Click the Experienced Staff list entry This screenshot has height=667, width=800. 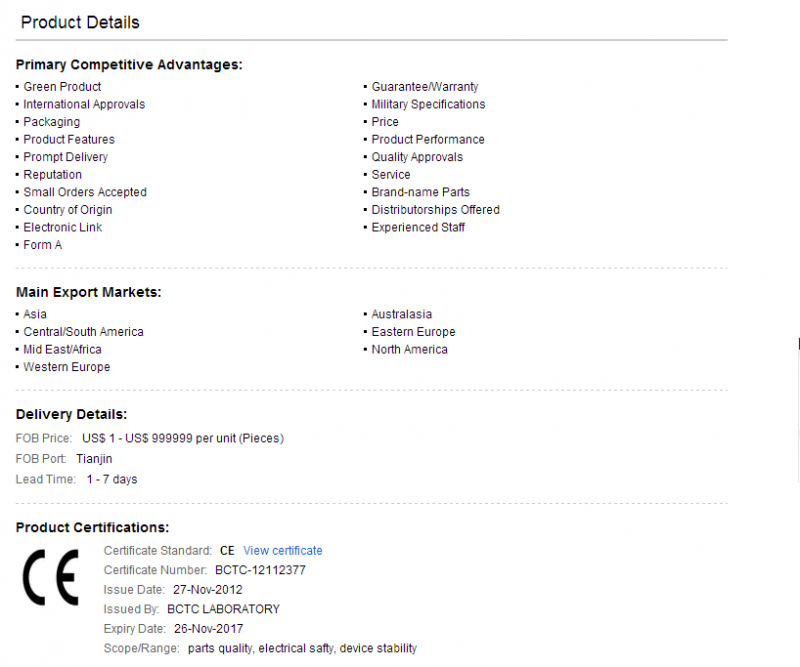point(418,228)
